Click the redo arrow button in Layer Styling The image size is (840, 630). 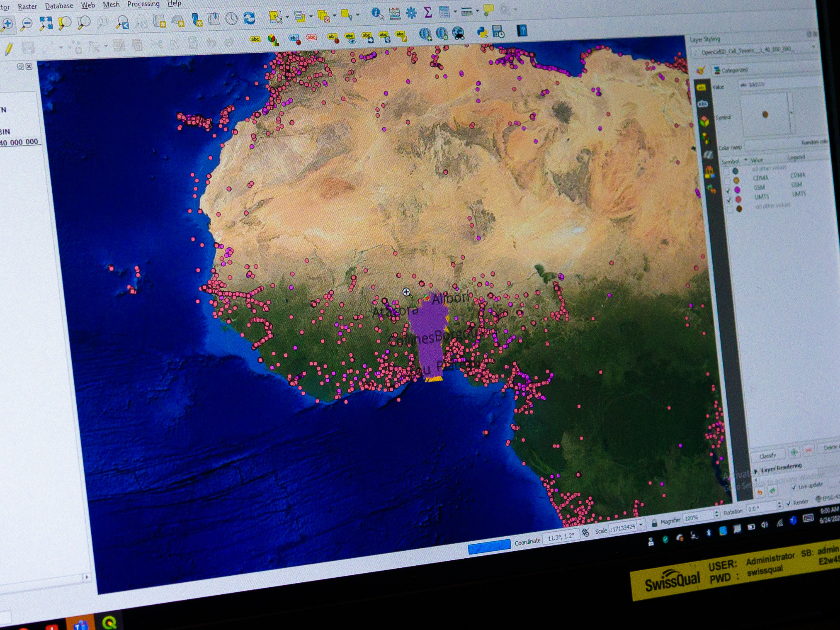click(772, 491)
